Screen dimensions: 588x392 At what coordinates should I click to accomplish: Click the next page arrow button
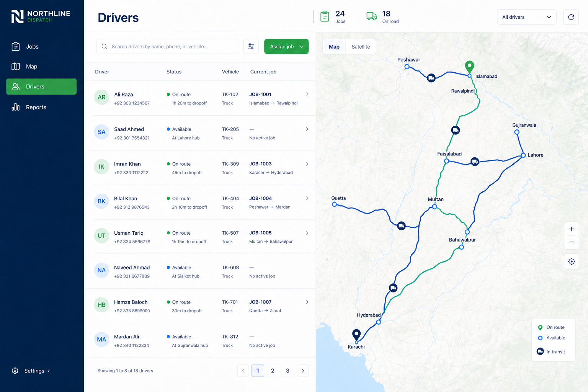tap(303, 371)
